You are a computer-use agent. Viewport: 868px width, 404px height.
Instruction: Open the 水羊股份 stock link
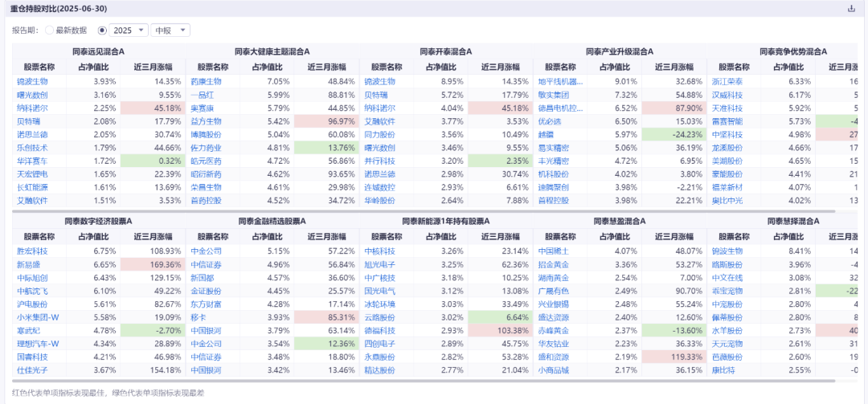[x=727, y=331]
